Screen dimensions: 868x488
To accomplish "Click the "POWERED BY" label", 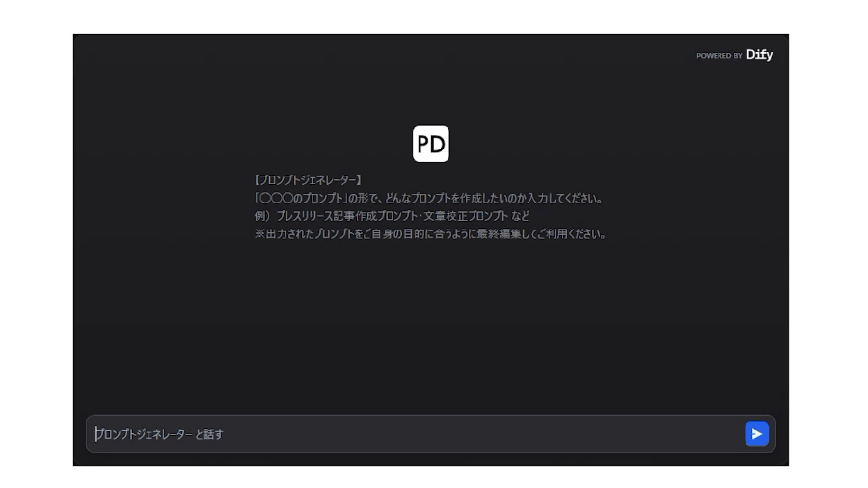I will (x=719, y=56).
